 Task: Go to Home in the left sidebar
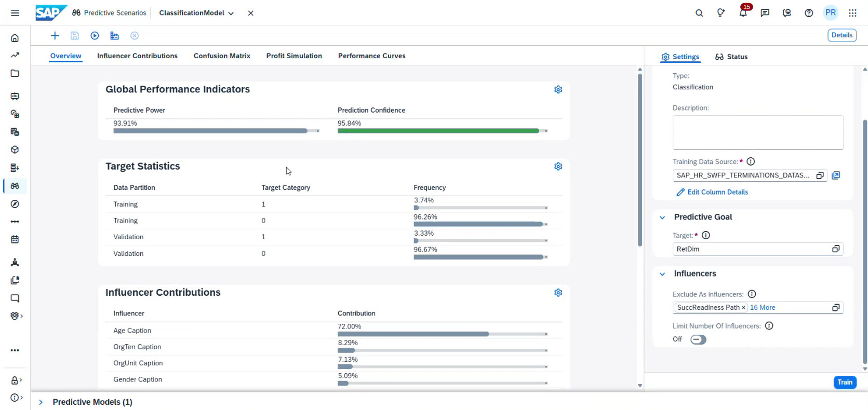coord(15,38)
